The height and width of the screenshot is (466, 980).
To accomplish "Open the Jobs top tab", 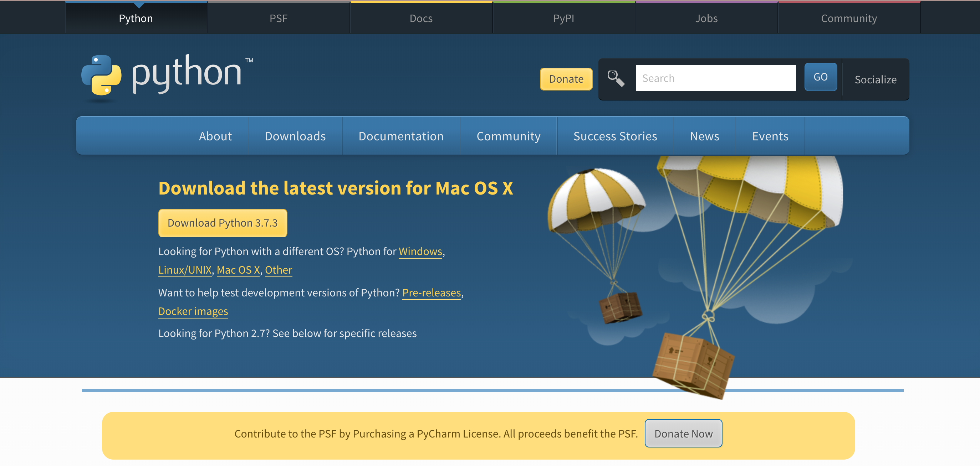I will click(x=706, y=18).
